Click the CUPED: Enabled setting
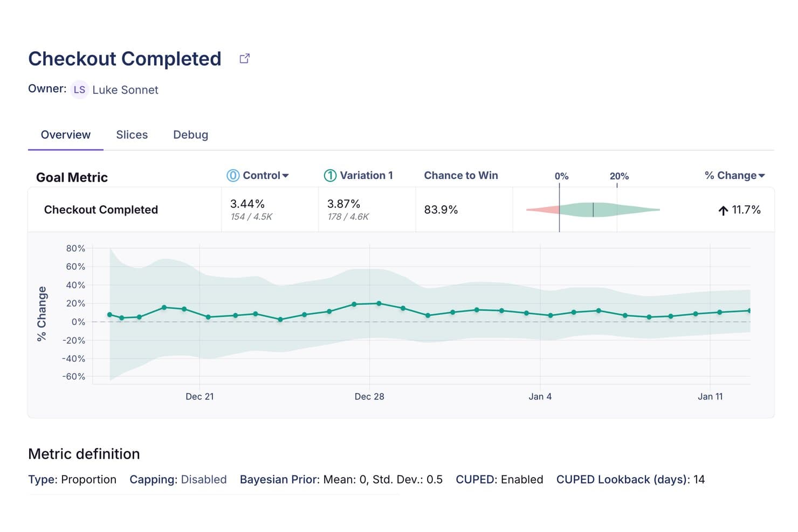Screen dimensions: 798x532 coord(499,480)
